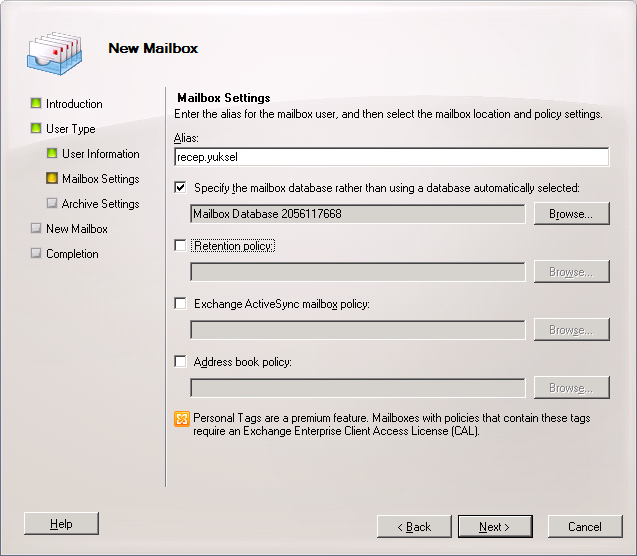Click the Personal Tags premium feature notice
Viewport: 637px width, 556px height.
[392, 424]
